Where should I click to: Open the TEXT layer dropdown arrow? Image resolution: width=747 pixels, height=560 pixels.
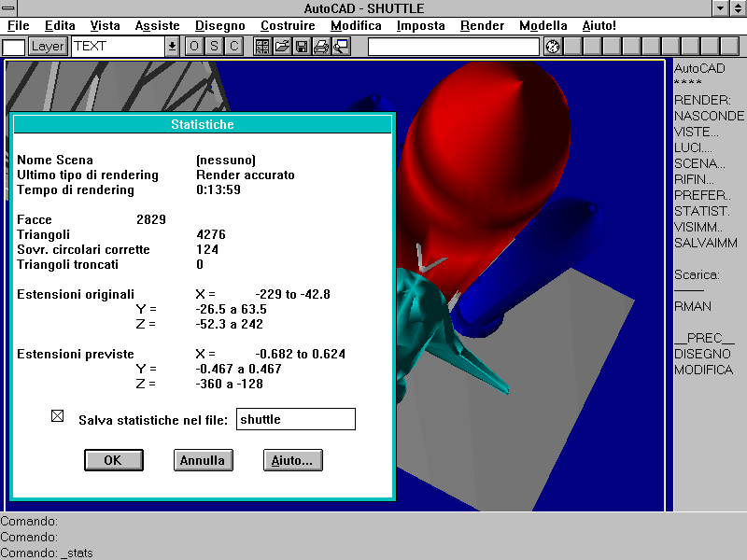click(172, 47)
